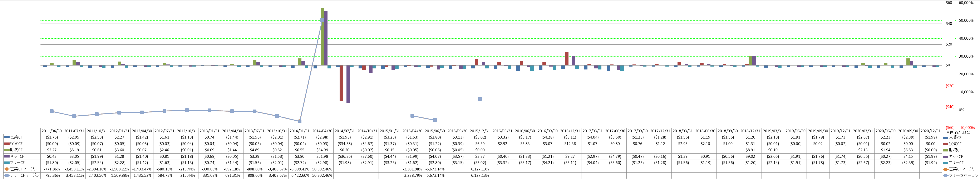Click the isolated margin marker above 2015/12/31
980x179 pixels.
coord(480,99)
